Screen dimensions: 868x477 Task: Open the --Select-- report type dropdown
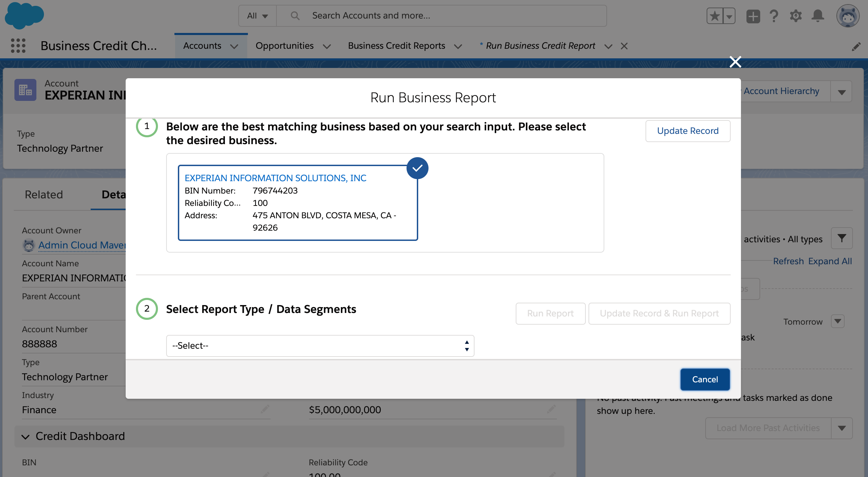320,346
